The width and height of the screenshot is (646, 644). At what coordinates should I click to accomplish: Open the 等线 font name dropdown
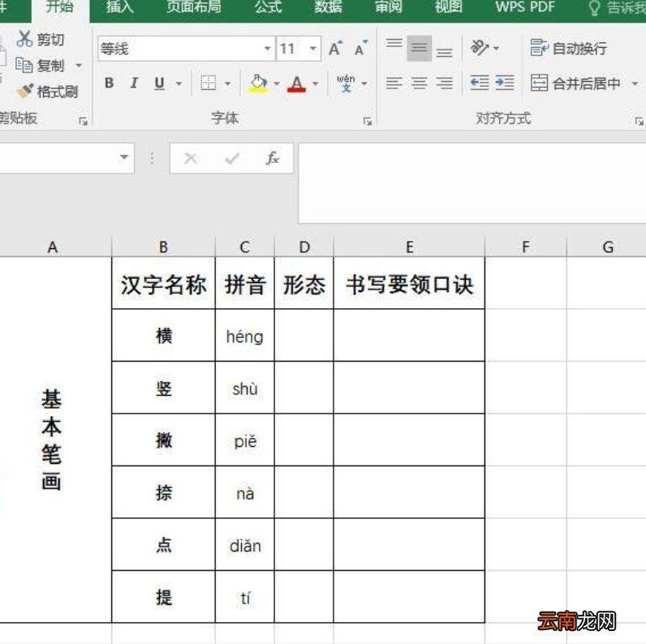[x=267, y=49]
